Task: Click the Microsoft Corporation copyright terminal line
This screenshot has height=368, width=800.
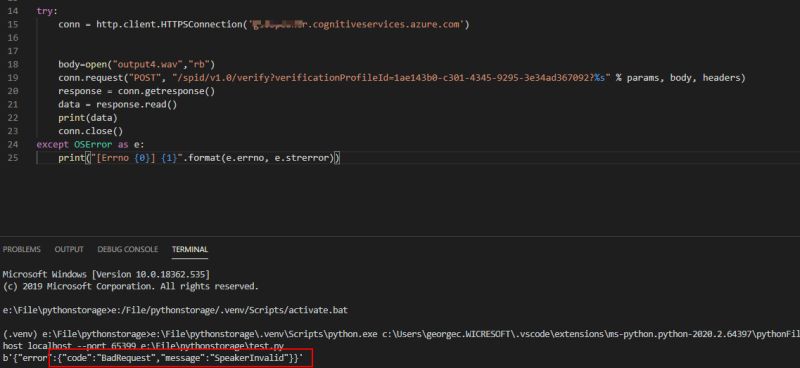Action: point(131,286)
